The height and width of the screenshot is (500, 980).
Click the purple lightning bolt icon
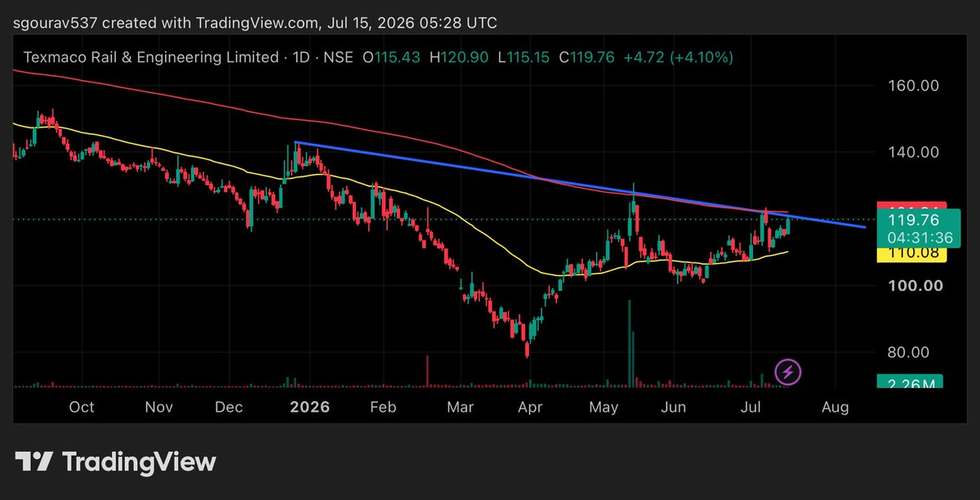point(787,373)
